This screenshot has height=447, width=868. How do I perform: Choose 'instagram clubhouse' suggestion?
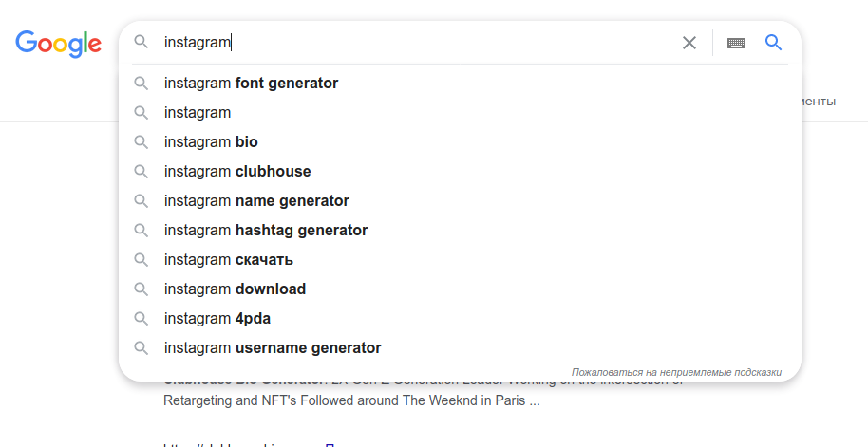click(x=237, y=172)
